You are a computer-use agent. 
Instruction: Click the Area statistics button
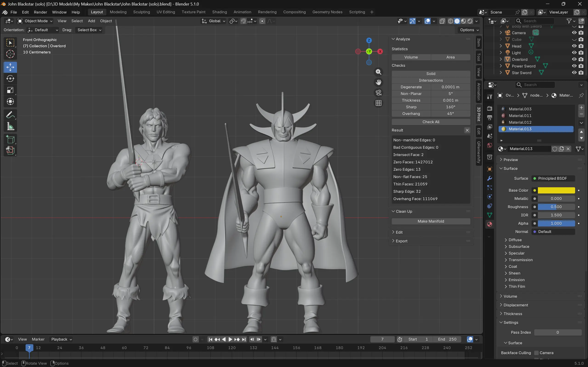[x=450, y=57]
